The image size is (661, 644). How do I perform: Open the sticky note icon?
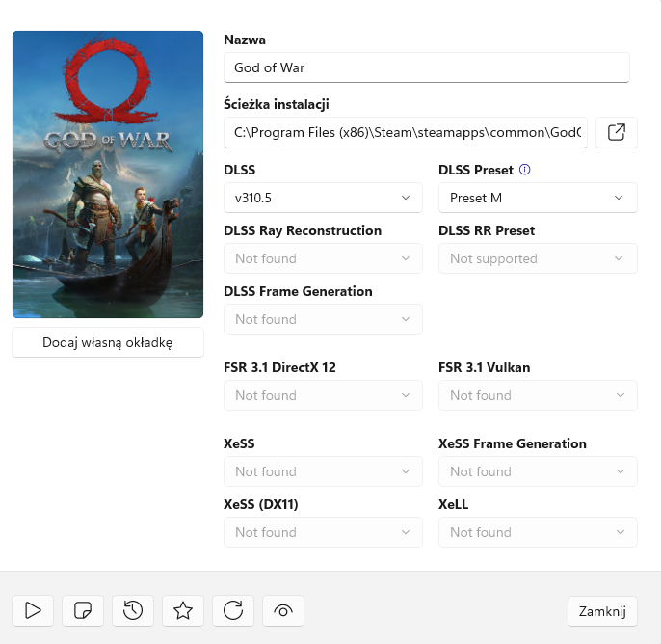(x=83, y=610)
